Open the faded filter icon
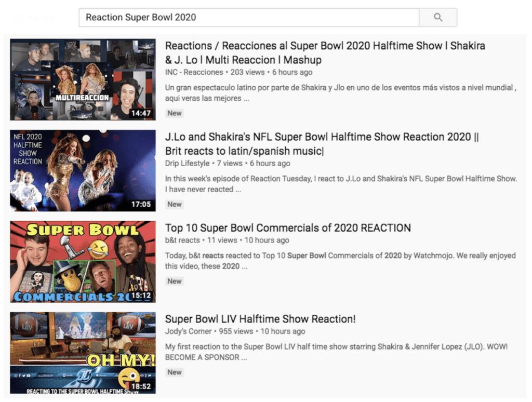532x402 pixels. click(17, 18)
